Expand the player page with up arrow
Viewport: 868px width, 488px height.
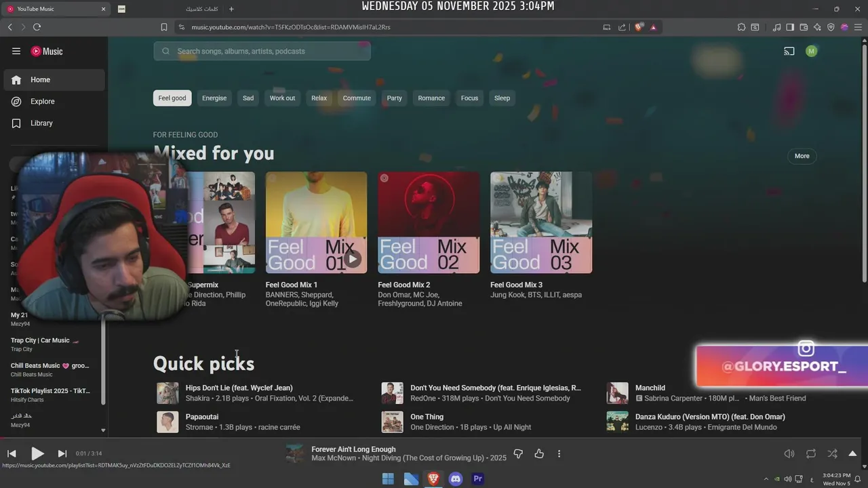pos(852,453)
